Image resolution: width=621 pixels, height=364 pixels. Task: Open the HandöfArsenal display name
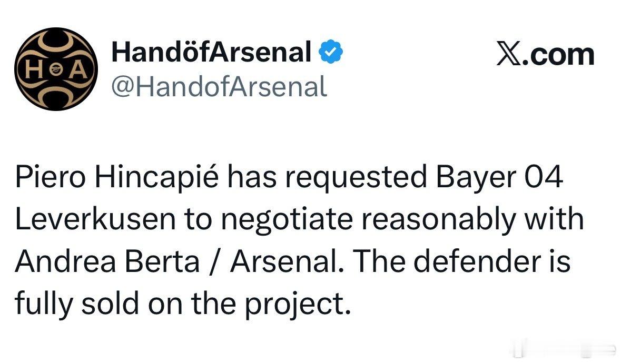click(x=212, y=52)
